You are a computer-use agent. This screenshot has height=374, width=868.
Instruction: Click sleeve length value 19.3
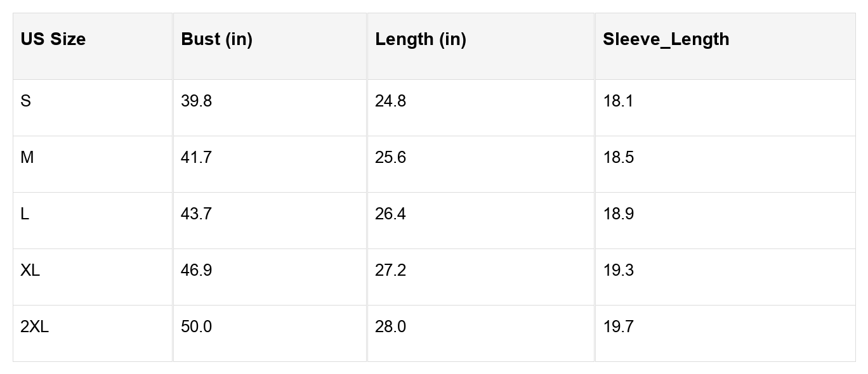coord(618,271)
